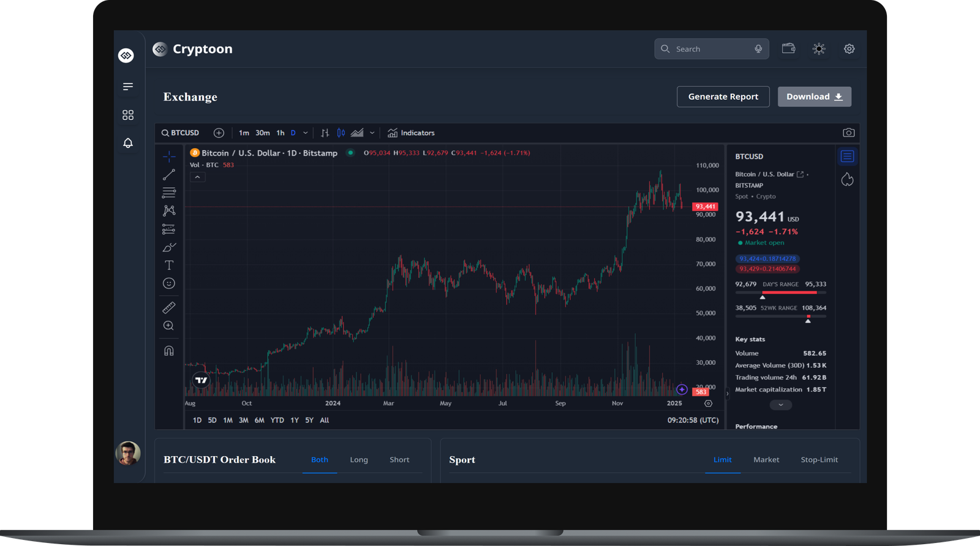The width and height of the screenshot is (980, 546).
Task: Click the 09:20:58 (UTC) timezone clock
Action: [693, 421]
